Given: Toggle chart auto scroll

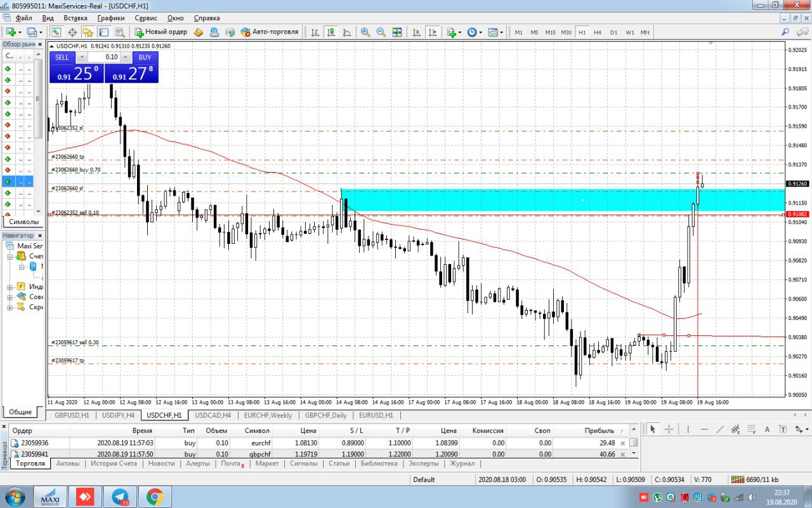Looking at the screenshot, I should 417,32.
